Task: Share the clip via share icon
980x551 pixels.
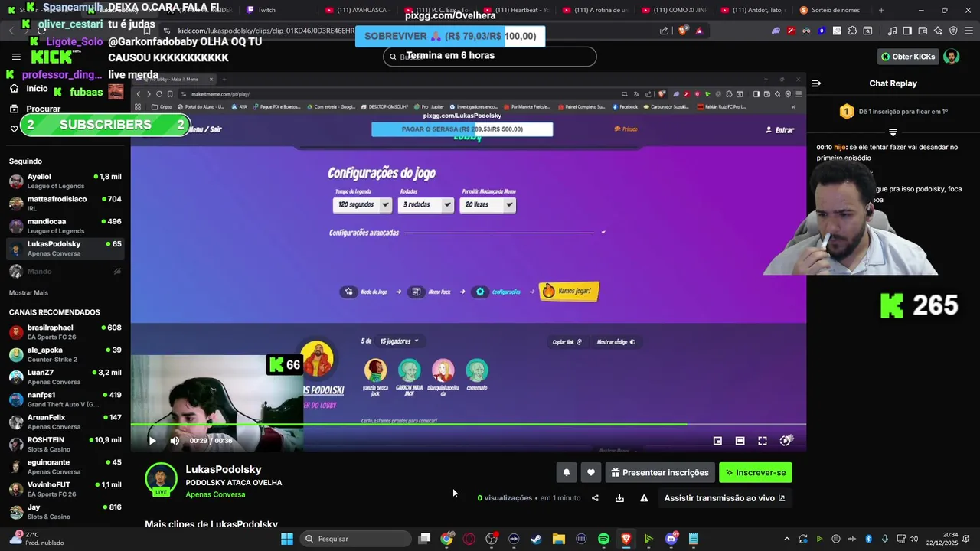Action: 595,498
